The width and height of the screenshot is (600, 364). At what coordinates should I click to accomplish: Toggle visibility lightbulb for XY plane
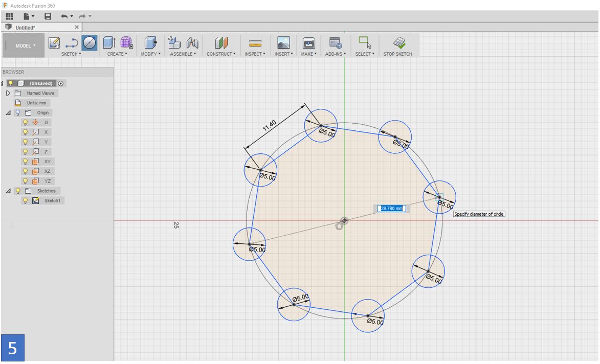point(25,162)
